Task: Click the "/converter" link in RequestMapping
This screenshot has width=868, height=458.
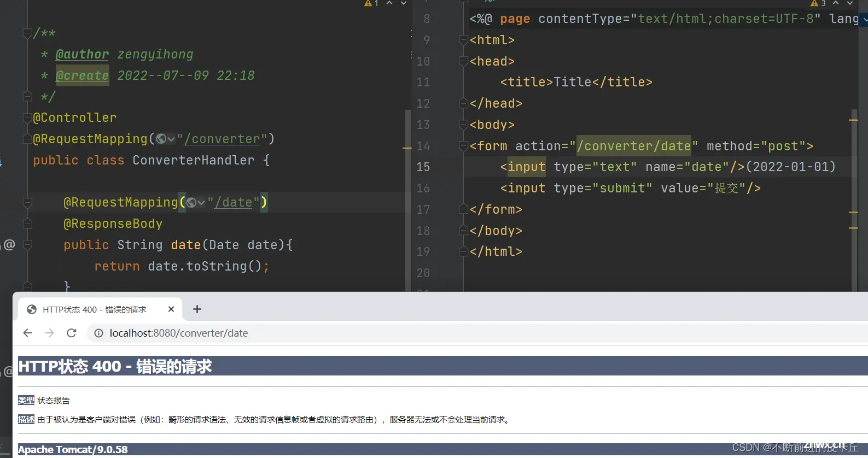Action: click(x=222, y=139)
